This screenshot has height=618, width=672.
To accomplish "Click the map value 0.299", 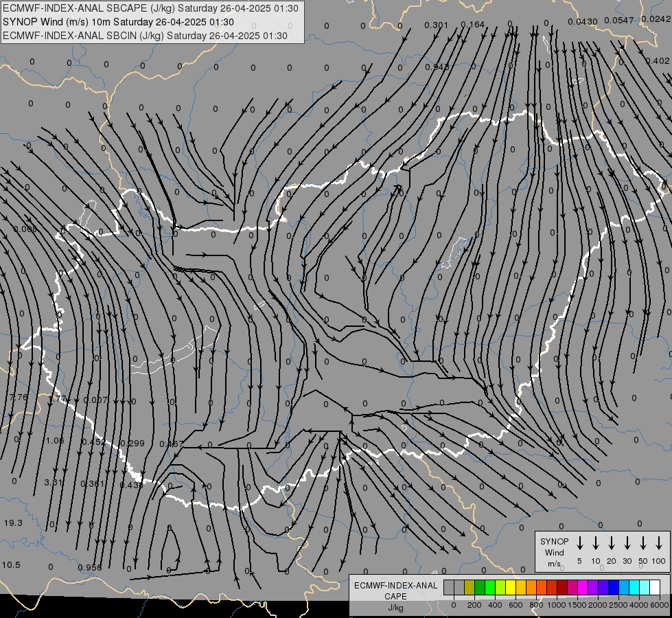I will 132,443.
